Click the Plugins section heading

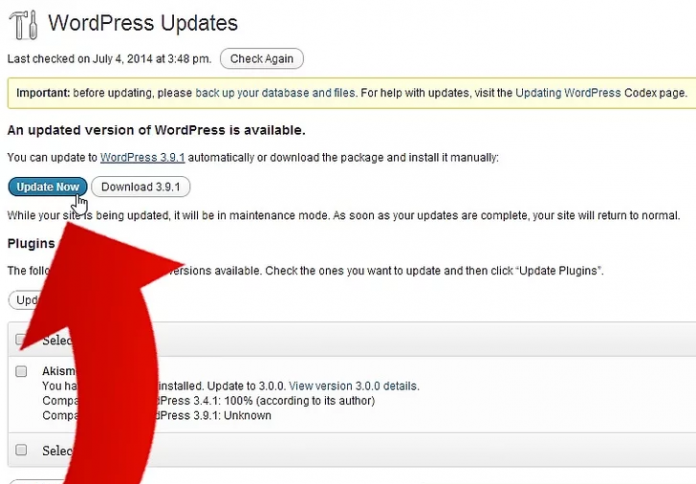(32, 243)
